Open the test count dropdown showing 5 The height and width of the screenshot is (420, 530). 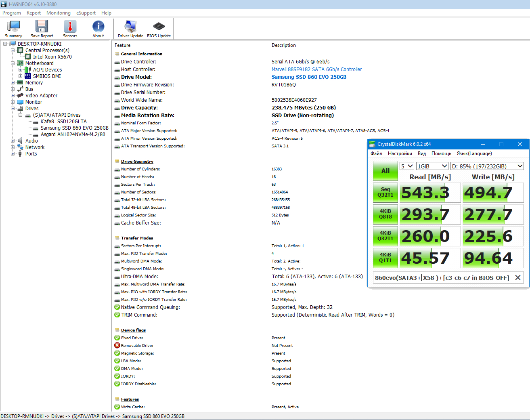(407, 166)
